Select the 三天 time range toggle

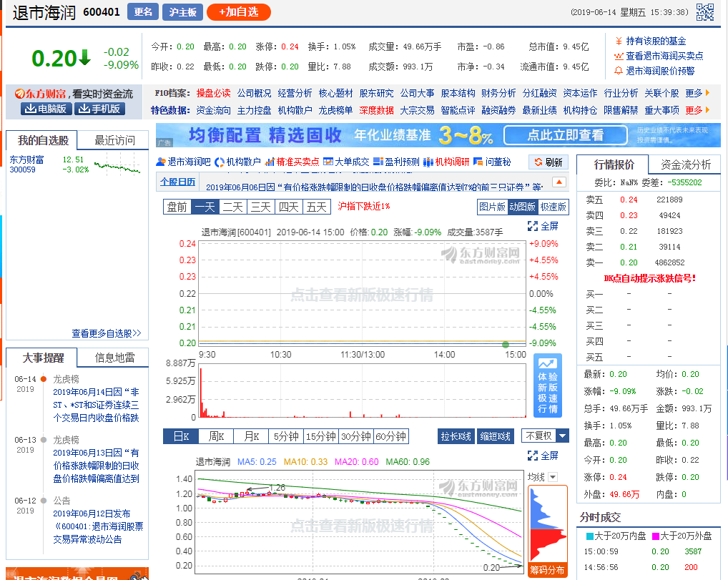coord(261,207)
